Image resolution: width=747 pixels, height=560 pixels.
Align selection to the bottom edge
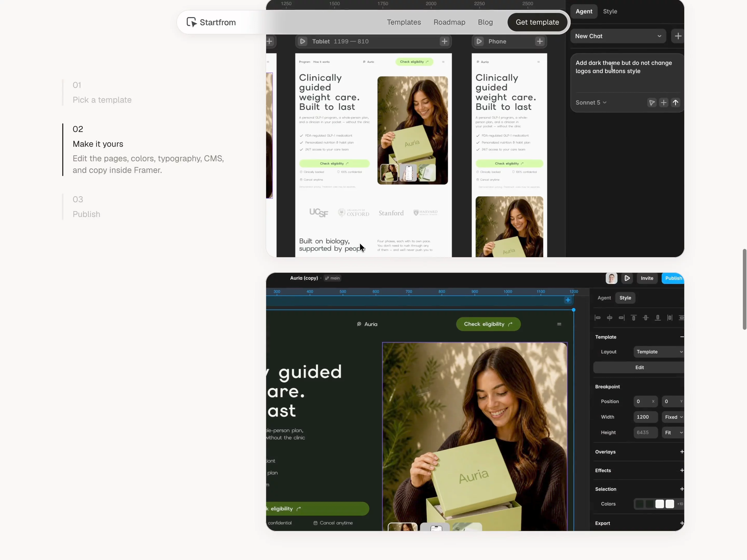pos(658,318)
